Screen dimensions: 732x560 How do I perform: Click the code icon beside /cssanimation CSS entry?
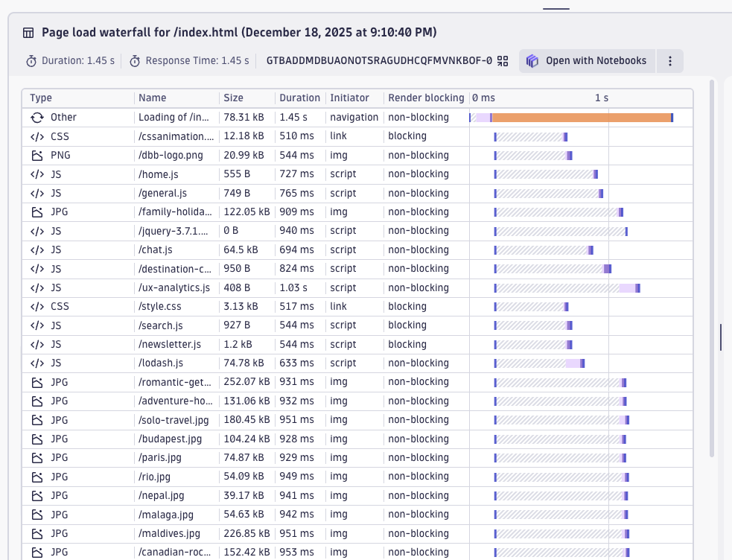click(39, 136)
